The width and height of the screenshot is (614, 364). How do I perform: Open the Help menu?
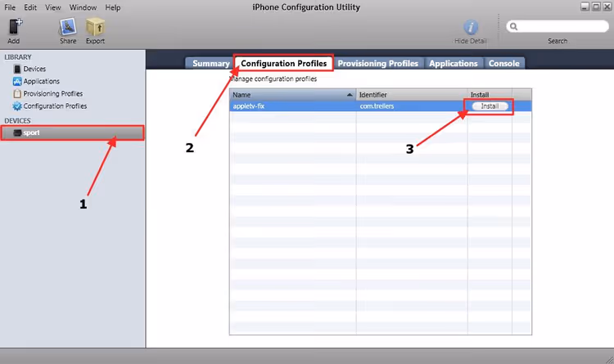113,7
